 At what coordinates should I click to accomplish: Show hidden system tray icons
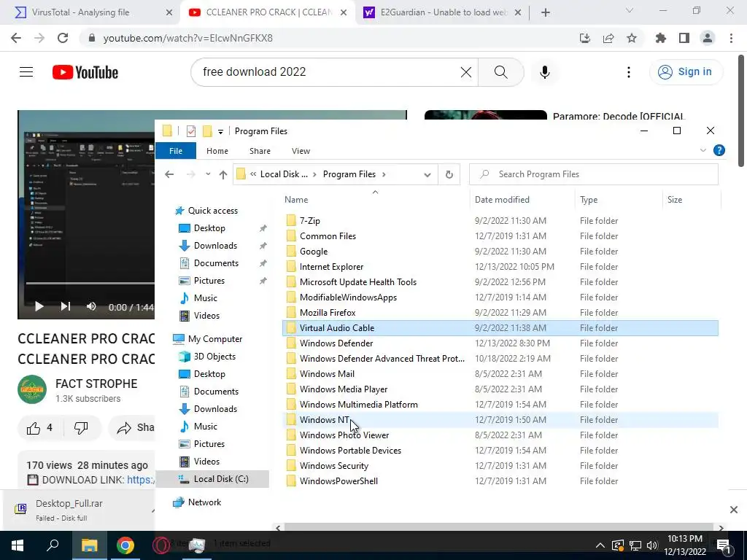click(600, 545)
